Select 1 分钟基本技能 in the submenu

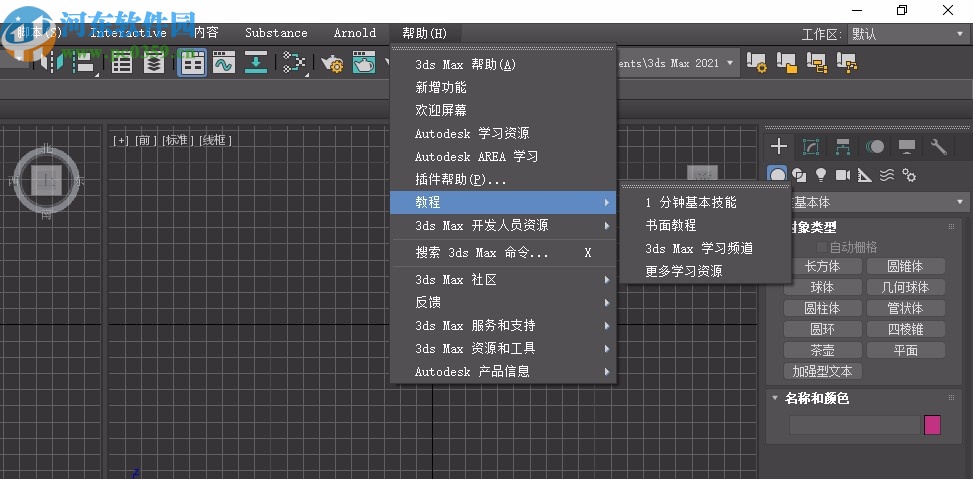click(706, 203)
